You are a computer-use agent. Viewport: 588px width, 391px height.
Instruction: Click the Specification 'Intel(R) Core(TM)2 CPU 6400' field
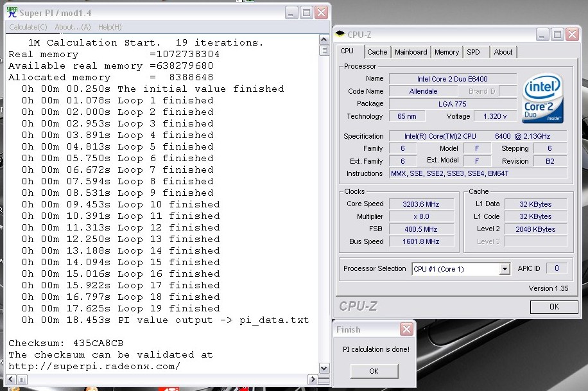click(x=478, y=136)
